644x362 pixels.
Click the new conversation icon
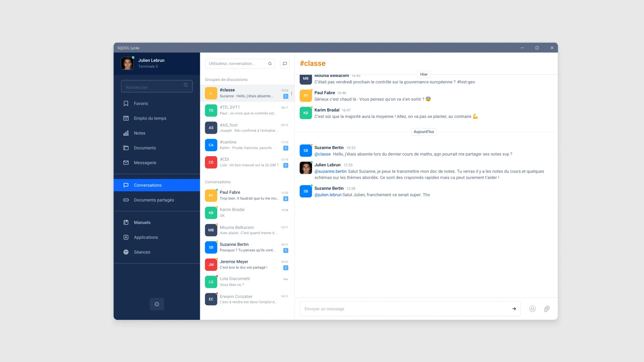pyautogui.click(x=285, y=63)
